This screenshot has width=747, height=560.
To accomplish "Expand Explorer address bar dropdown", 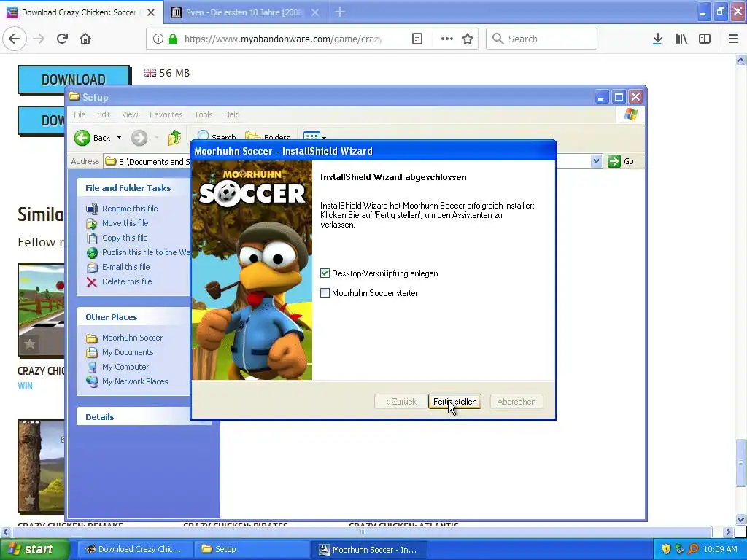I will (596, 161).
